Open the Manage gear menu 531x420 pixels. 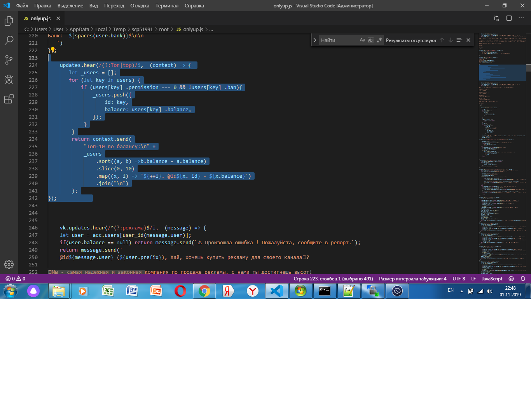click(9, 264)
